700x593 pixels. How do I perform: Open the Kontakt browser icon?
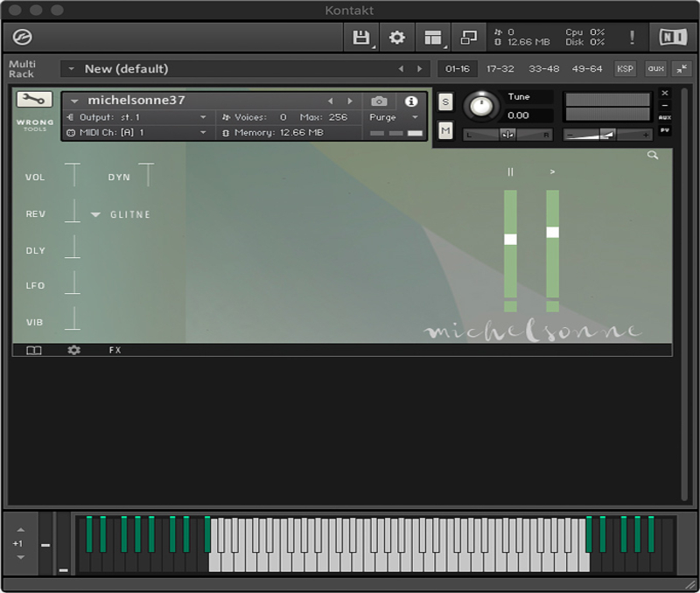pos(23,37)
